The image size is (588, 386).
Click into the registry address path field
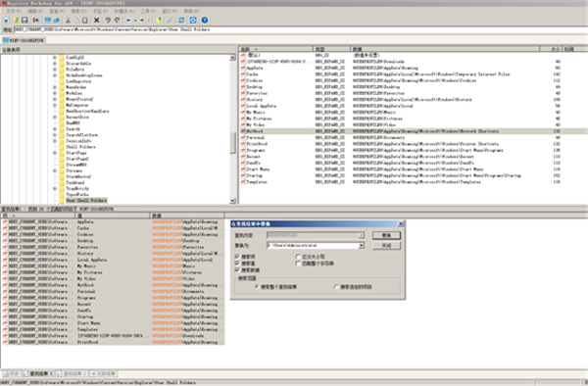300,29
